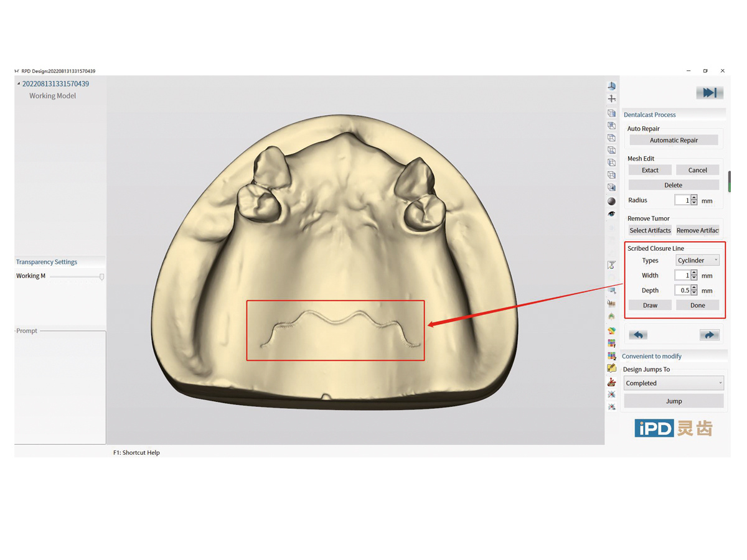Screen dimensions: 747x560
Task: Click the gray sphere shading icon
Action: click(x=612, y=201)
